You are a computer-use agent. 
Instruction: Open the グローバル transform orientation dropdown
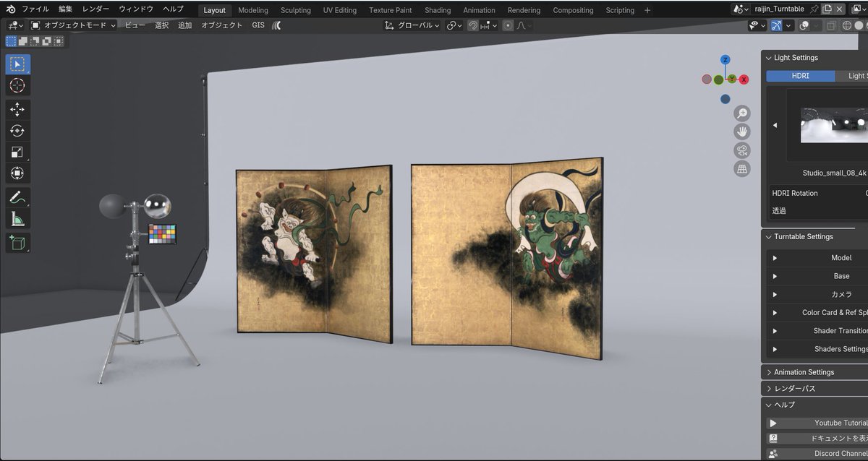412,25
